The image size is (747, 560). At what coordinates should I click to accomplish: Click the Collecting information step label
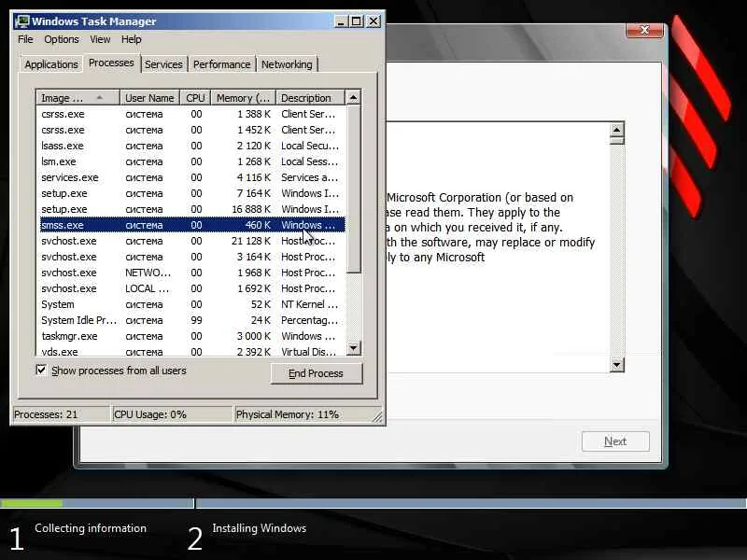click(91, 528)
